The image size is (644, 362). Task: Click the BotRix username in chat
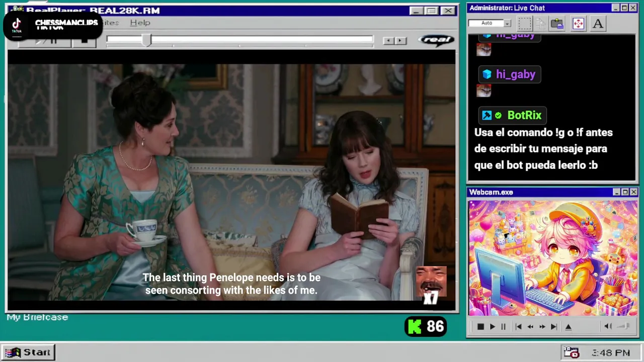pos(524,115)
